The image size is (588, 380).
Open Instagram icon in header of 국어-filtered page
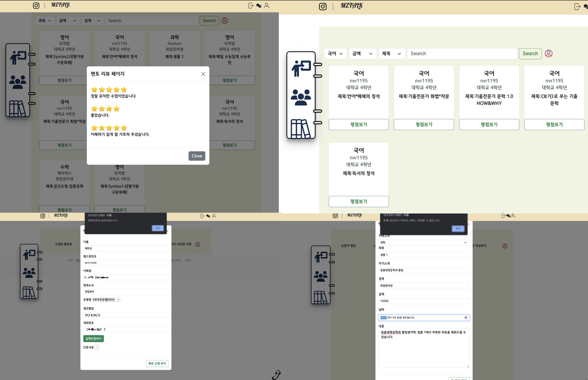[x=323, y=6]
